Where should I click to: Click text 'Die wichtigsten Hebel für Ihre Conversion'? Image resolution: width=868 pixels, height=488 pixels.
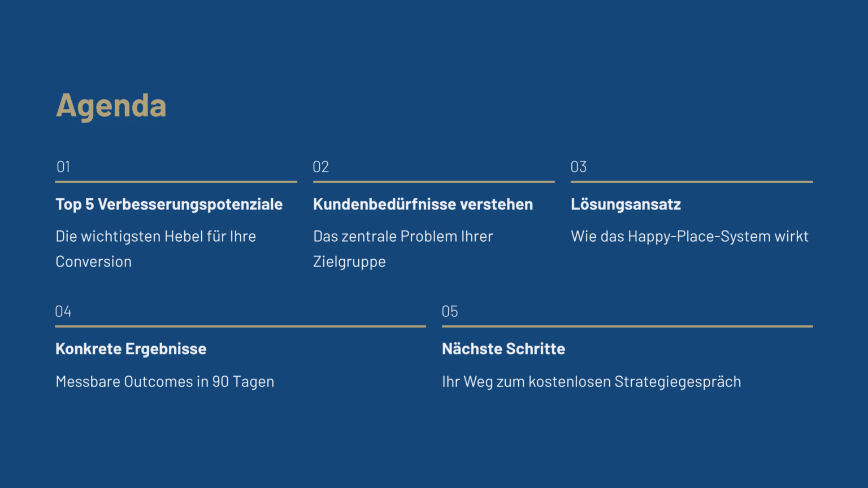click(155, 249)
